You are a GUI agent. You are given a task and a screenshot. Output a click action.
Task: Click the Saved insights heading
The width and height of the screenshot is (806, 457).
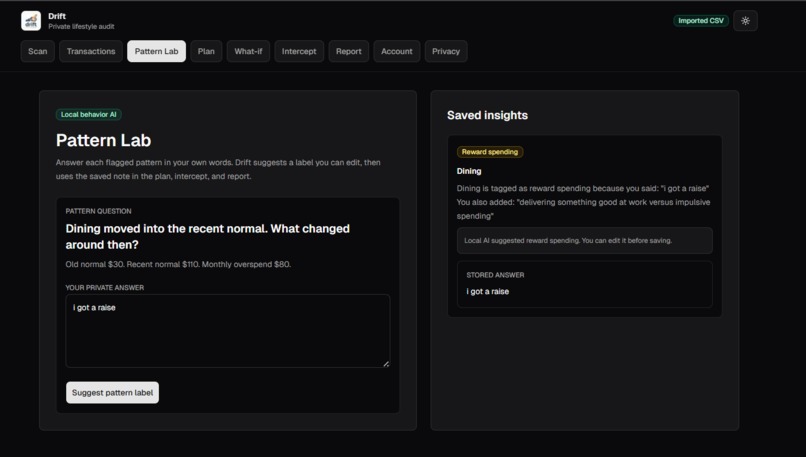487,115
